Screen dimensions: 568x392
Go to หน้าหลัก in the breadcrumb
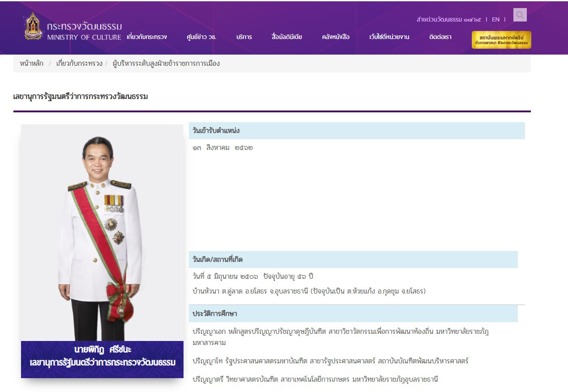click(32, 64)
